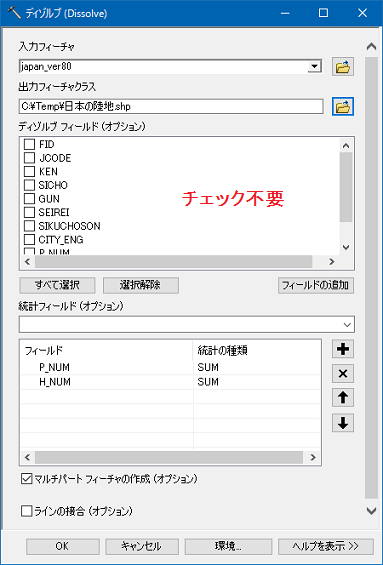Add a statistics field with plus icon
The image size is (383, 565).
click(x=343, y=349)
